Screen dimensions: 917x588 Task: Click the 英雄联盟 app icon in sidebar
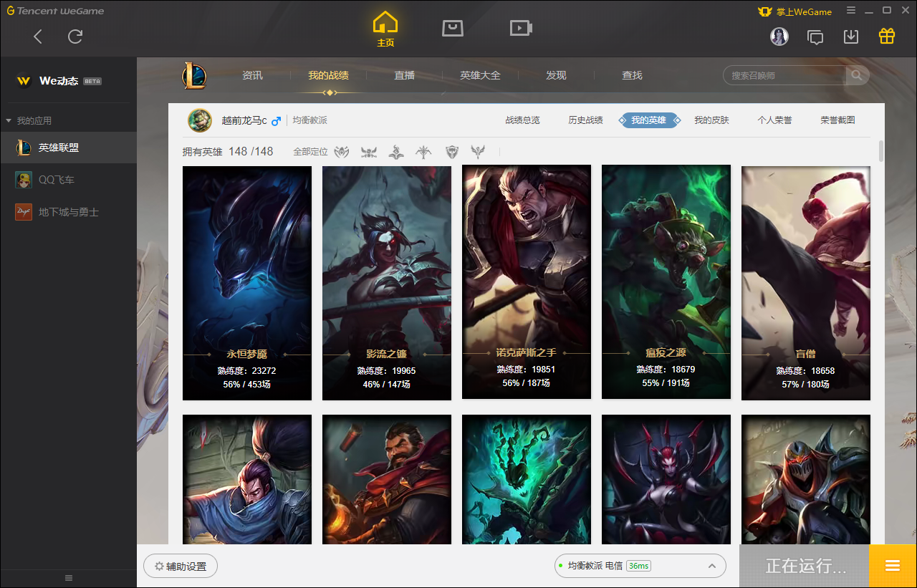(24, 148)
